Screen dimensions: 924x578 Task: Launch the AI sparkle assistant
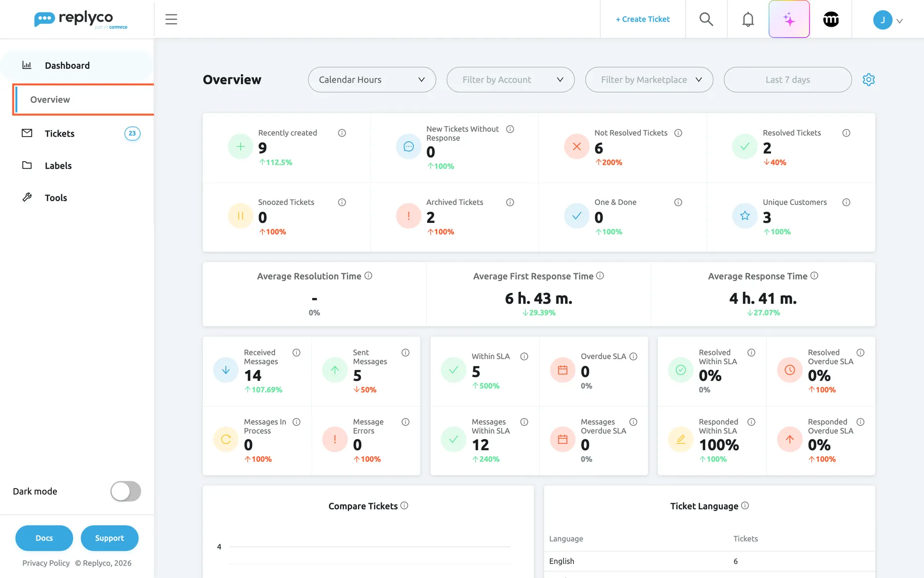pos(789,20)
